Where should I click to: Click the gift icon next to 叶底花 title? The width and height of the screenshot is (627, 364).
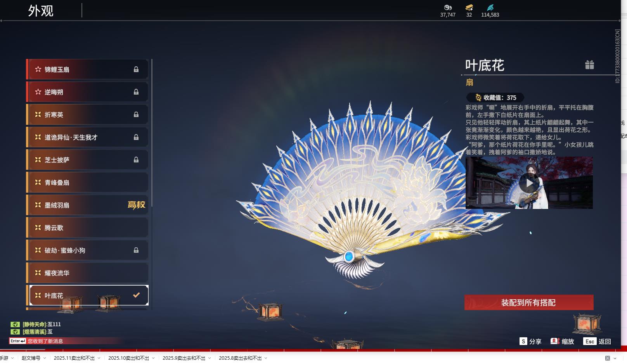589,65
